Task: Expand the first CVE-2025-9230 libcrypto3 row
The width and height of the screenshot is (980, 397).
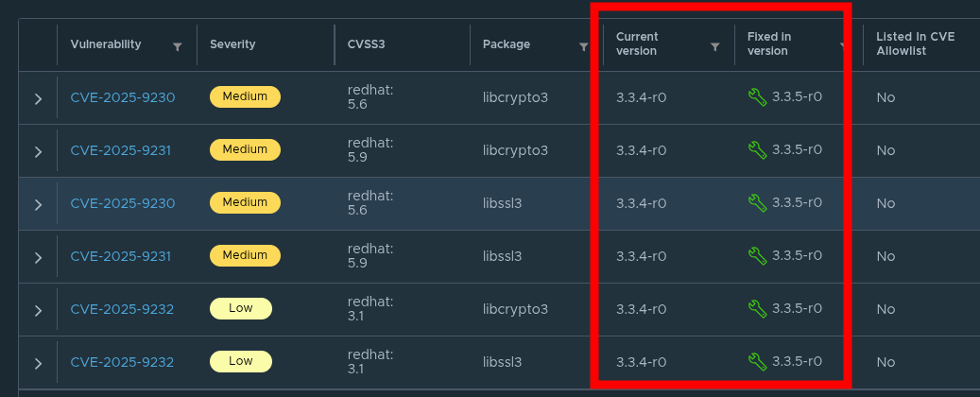Action: coord(38,99)
